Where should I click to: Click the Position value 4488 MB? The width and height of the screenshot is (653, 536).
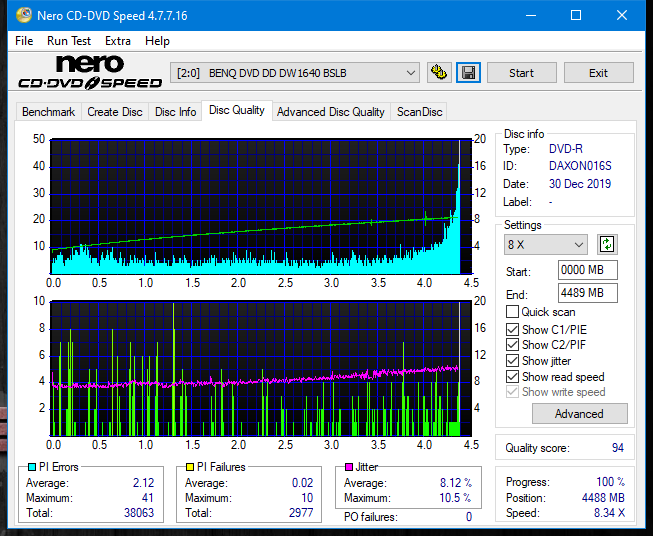pos(603,498)
